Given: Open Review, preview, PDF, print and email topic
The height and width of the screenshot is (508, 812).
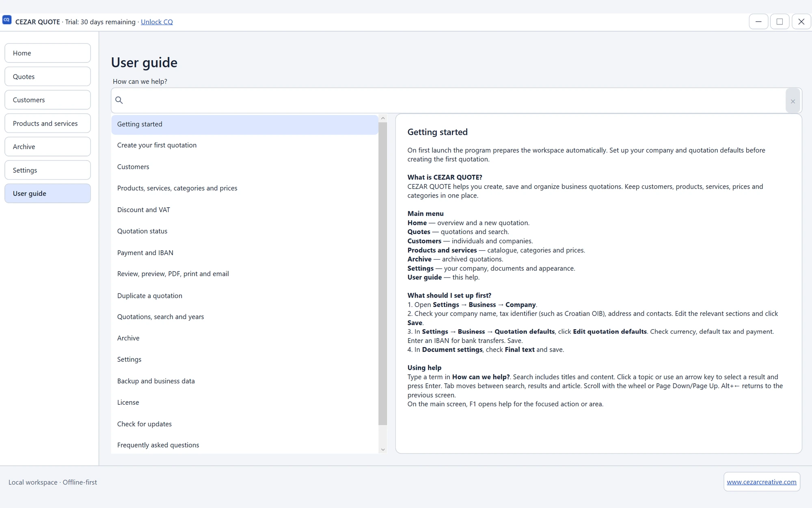Looking at the screenshot, I should (x=245, y=274).
